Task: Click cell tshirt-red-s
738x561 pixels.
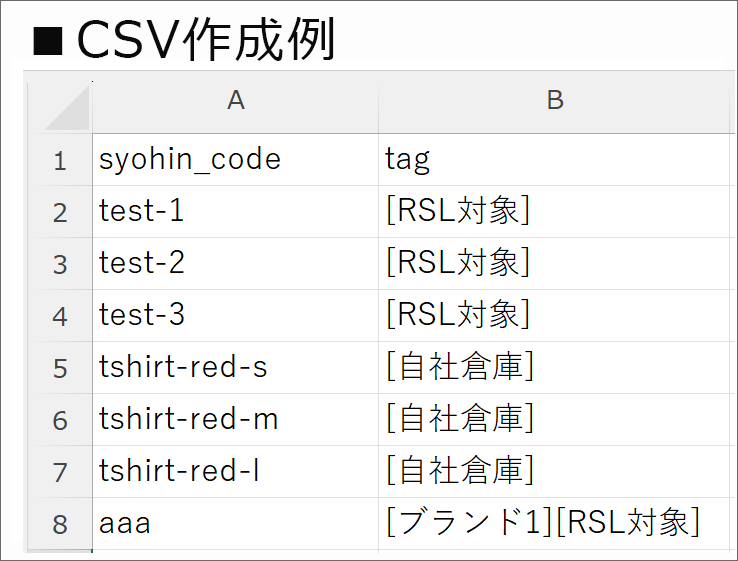Action: coord(235,368)
